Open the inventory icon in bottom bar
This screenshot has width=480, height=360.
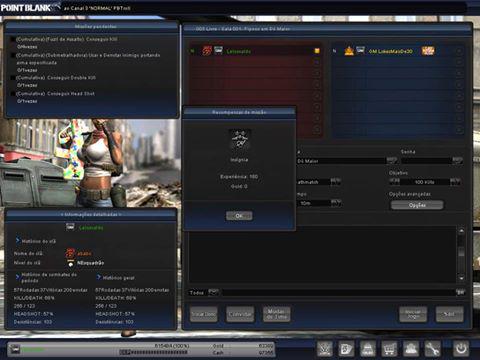[368, 349]
